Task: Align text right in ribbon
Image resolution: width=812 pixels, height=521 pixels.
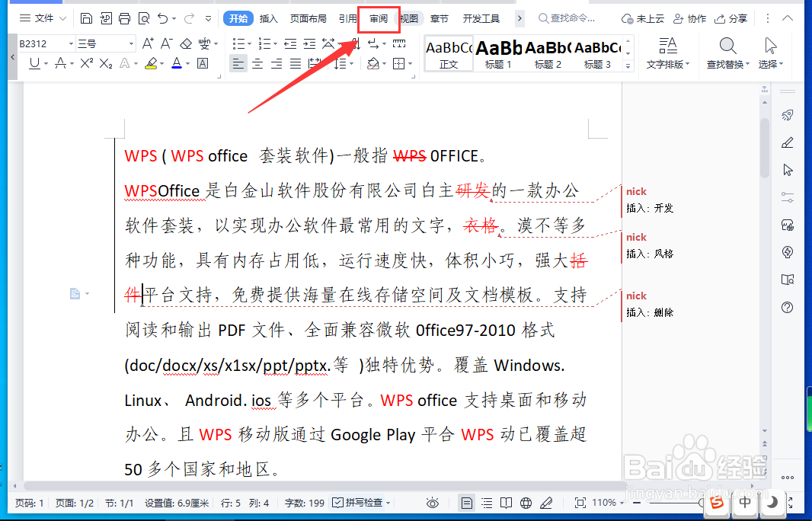Action: click(x=277, y=64)
